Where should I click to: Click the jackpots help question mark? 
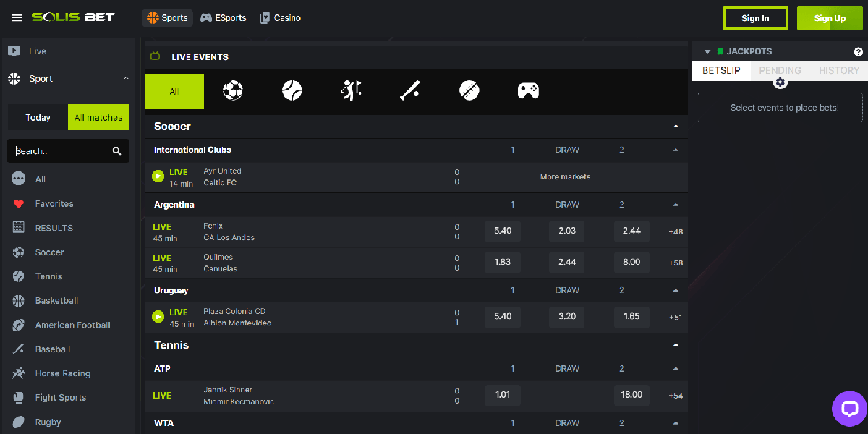pyautogui.click(x=858, y=52)
